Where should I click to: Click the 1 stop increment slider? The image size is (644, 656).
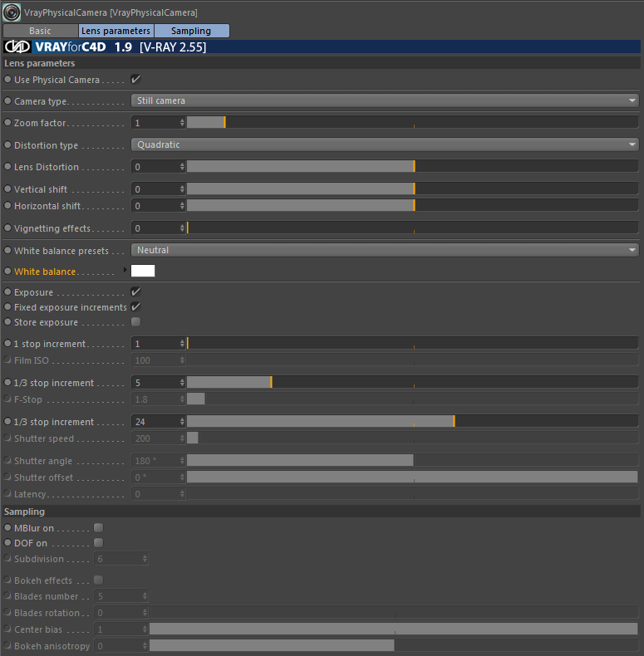[x=412, y=344]
